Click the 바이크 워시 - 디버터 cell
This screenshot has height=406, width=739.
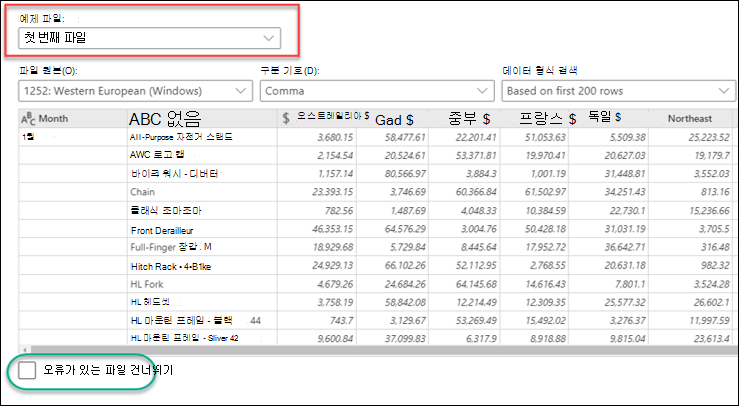pyautogui.click(x=202, y=174)
